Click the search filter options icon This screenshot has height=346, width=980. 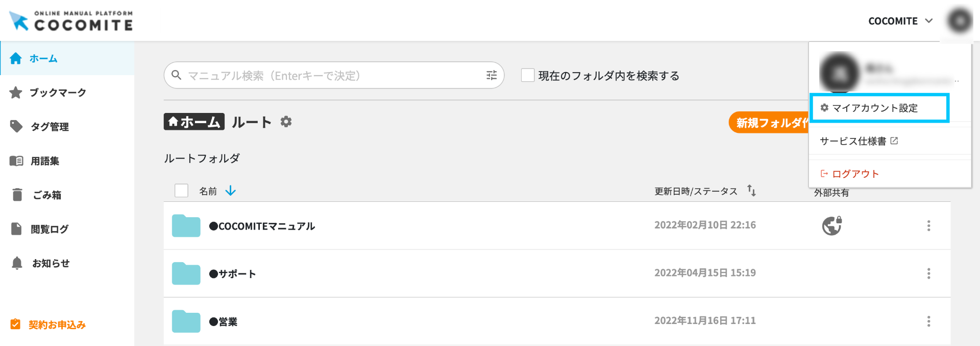click(x=492, y=76)
